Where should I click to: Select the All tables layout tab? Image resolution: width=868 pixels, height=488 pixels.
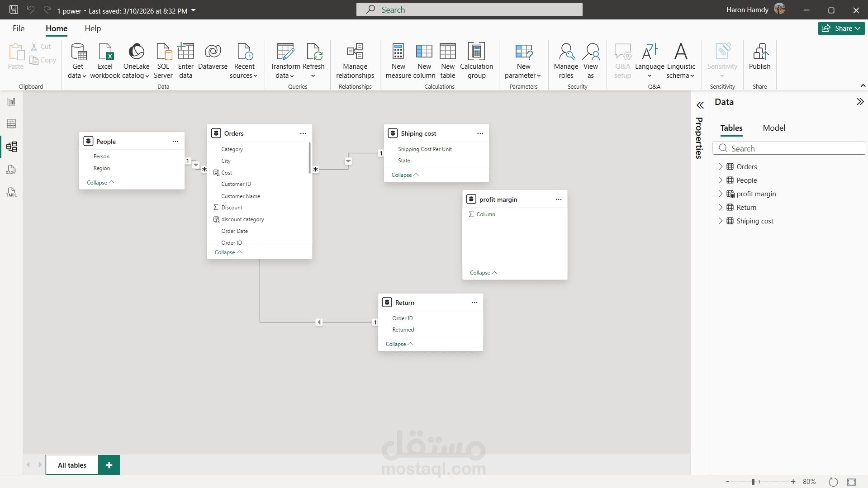point(72,465)
